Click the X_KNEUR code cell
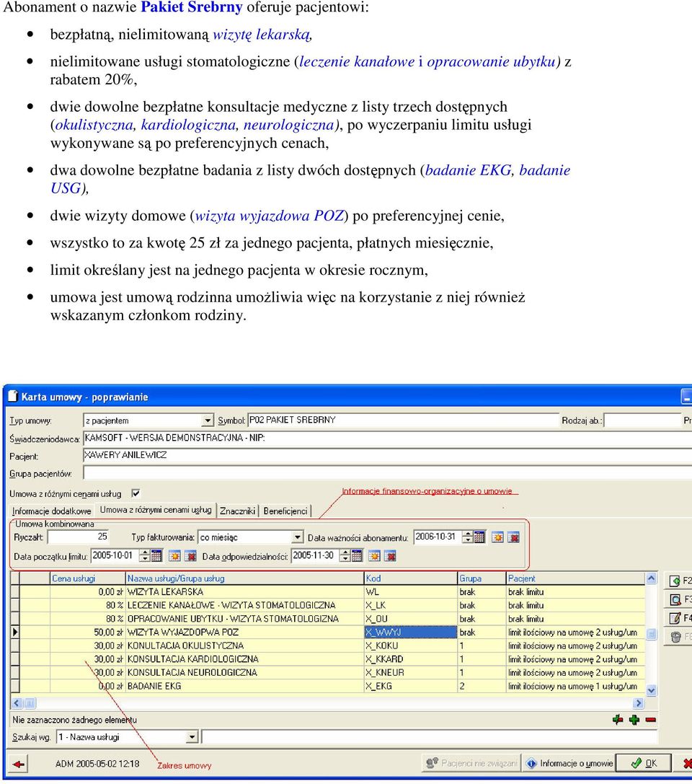The image size is (692, 784). 411,672
